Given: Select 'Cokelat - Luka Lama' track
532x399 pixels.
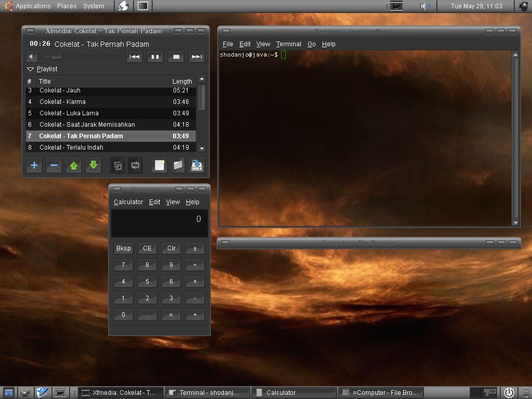Looking at the screenshot, I should (111, 113).
